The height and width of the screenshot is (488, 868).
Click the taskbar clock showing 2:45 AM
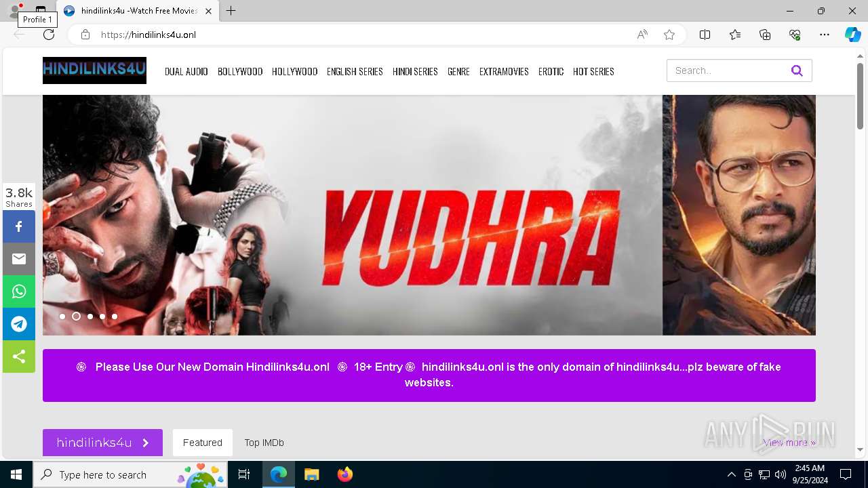tap(810, 474)
